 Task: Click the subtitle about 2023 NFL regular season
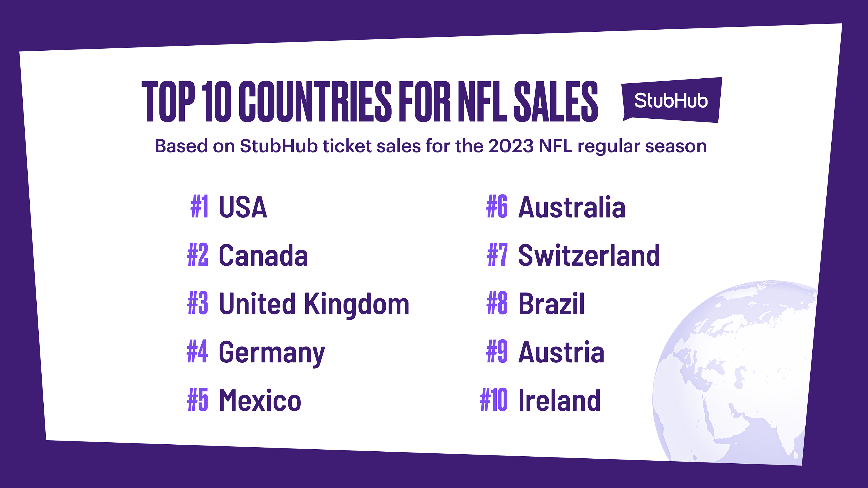[430, 146]
